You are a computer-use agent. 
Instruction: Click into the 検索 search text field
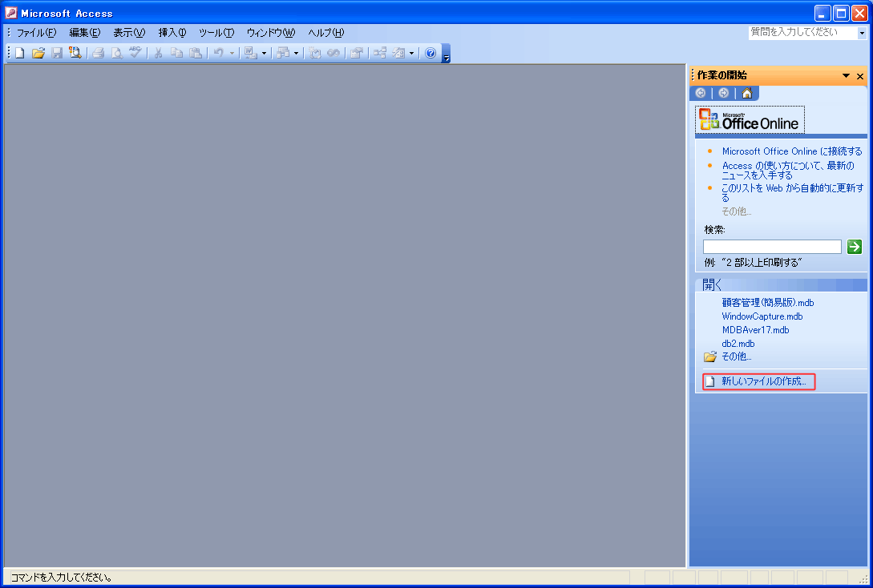pos(772,247)
